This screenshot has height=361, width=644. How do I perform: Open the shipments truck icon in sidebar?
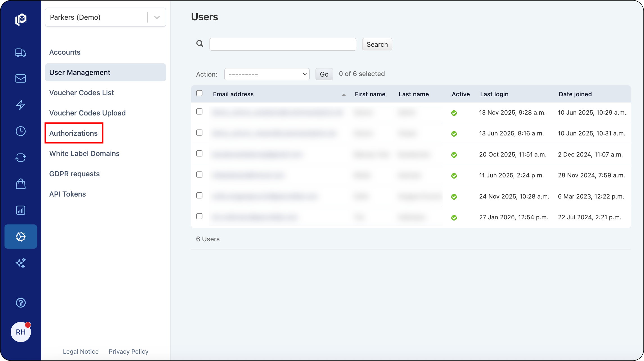(x=21, y=53)
